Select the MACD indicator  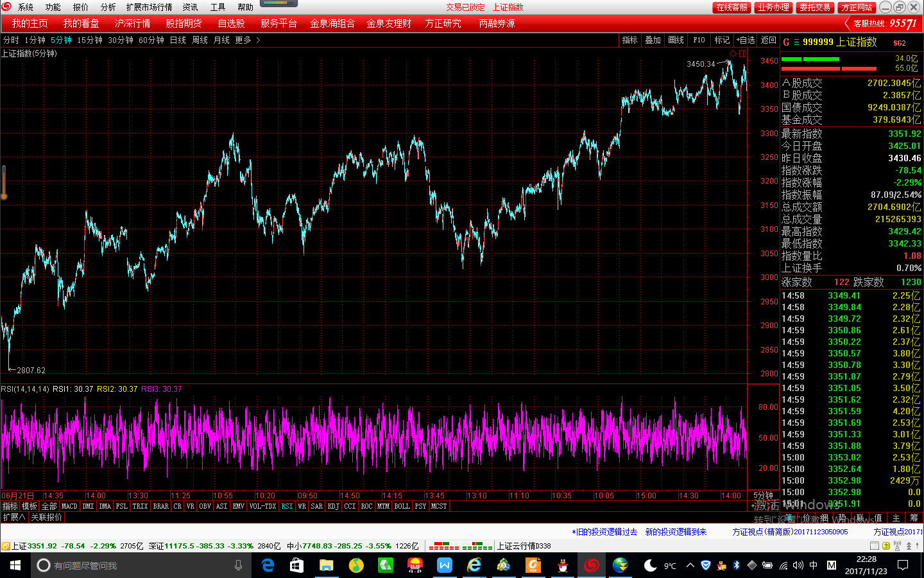(69, 506)
